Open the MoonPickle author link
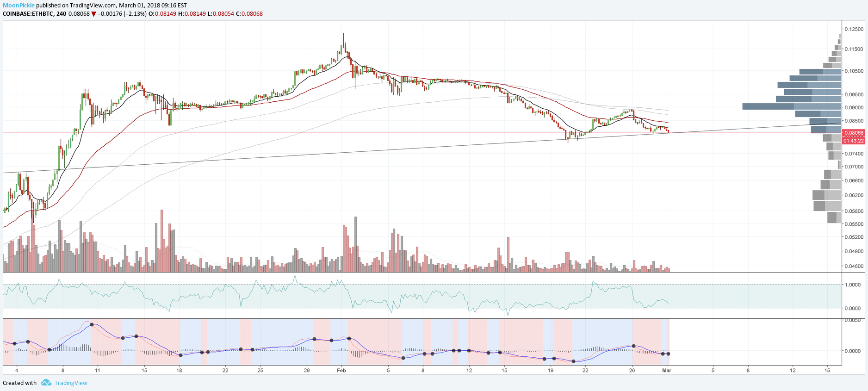This screenshot has width=868, height=391. pyautogui.click(x=19, y=6)
